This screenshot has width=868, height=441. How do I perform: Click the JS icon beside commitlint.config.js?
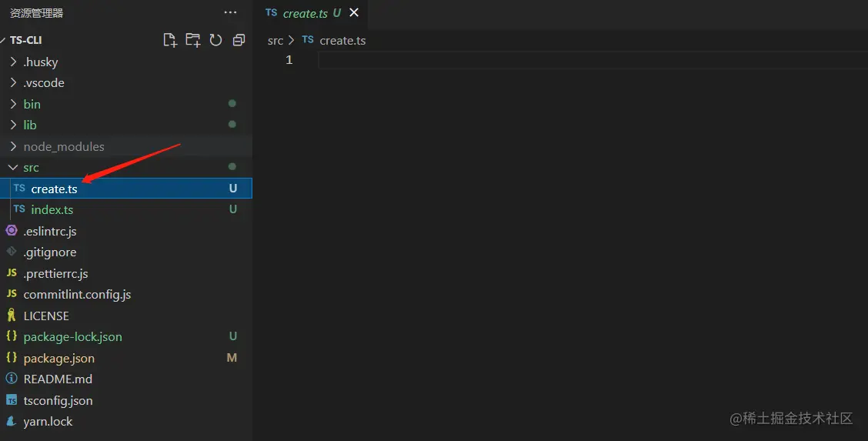click(x=12, y=294)
